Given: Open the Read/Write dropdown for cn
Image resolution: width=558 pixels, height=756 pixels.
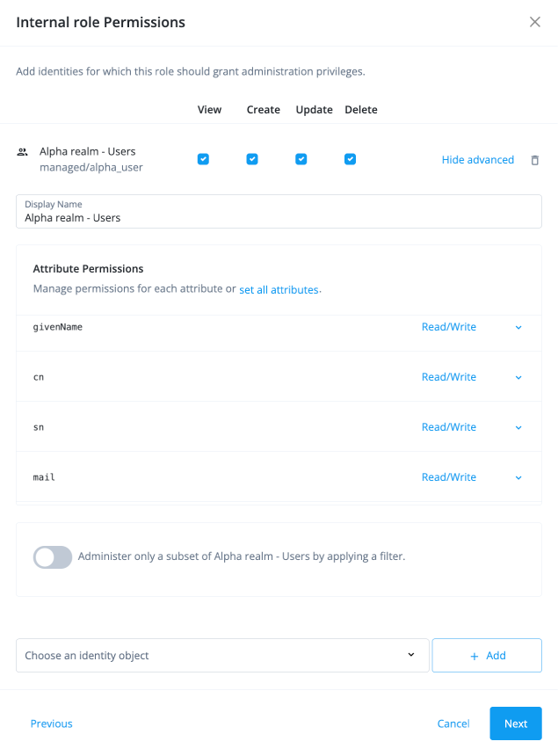Looking at the screenshot, I should pyautogui.click(x=518, y=377).
